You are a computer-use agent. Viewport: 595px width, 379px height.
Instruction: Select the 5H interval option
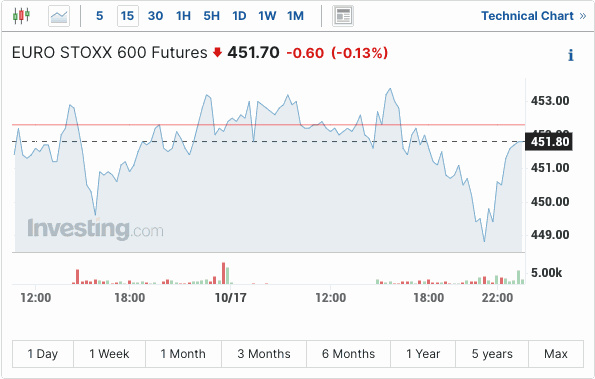(x=211, y=16)
